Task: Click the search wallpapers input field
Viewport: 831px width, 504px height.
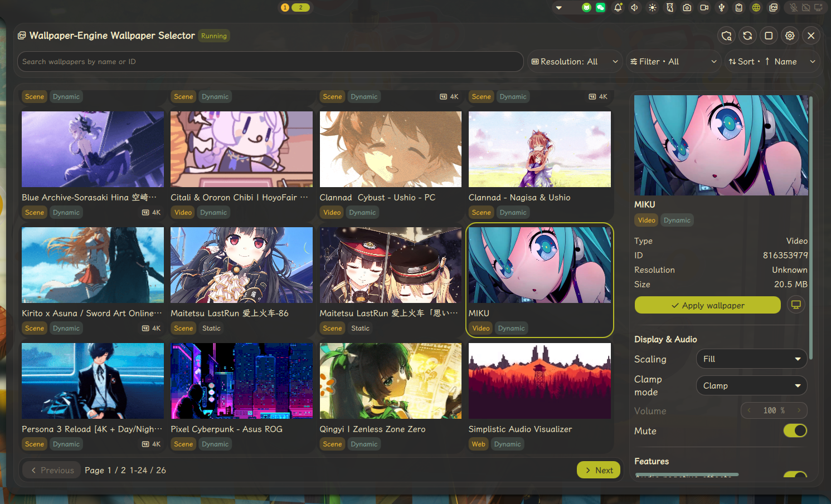Action: (x=270, y=61)
